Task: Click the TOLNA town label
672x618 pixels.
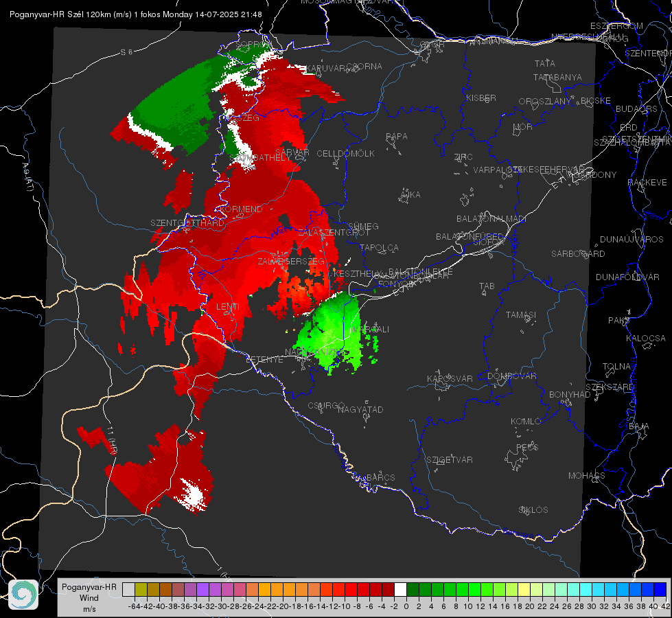Action: pyautogui.click(x=616, y=367)
